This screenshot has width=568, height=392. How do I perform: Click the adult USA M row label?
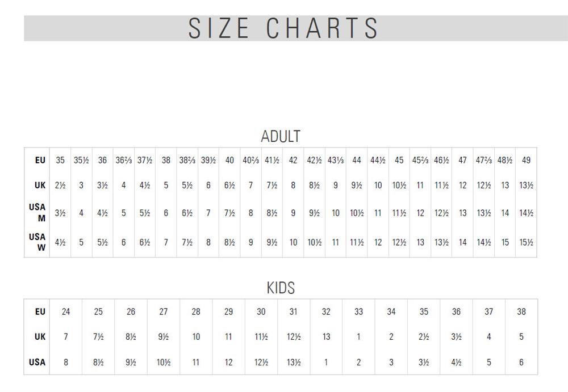[37, 213]
